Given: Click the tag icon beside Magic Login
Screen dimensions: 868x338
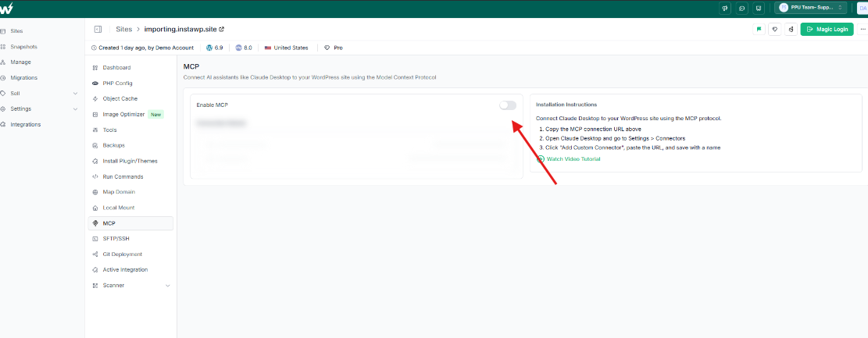Looking at the screenshot, I should [774, 29].
